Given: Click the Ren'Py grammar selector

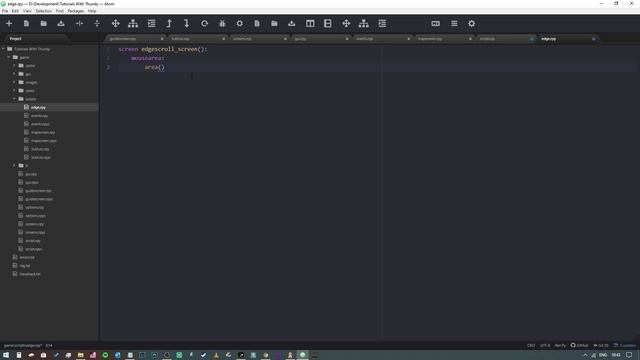Looking at the screenshot, I should pyautogui.click(x=560, y=345).
